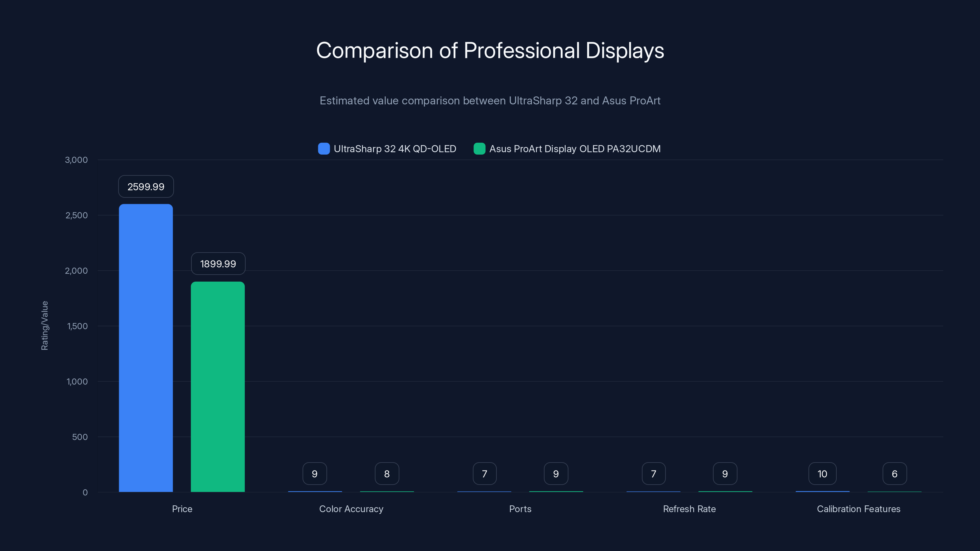Toggle the UltraSharp 32 4K QD-OLED series visibility
This screenshot has height=551, width=980.
pos(395,149)
